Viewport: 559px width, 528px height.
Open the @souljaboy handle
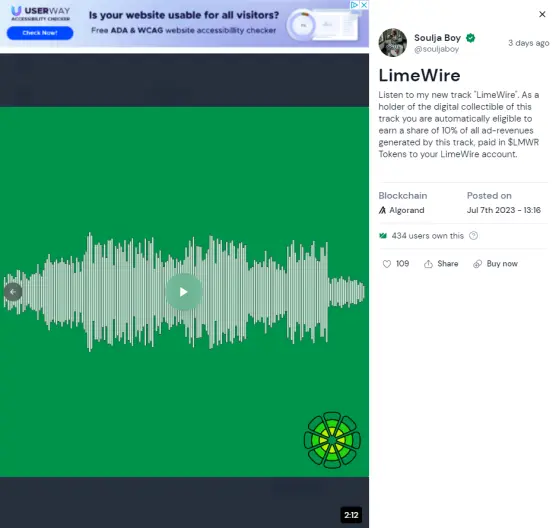pyautogui.click(x=436, y=49)
